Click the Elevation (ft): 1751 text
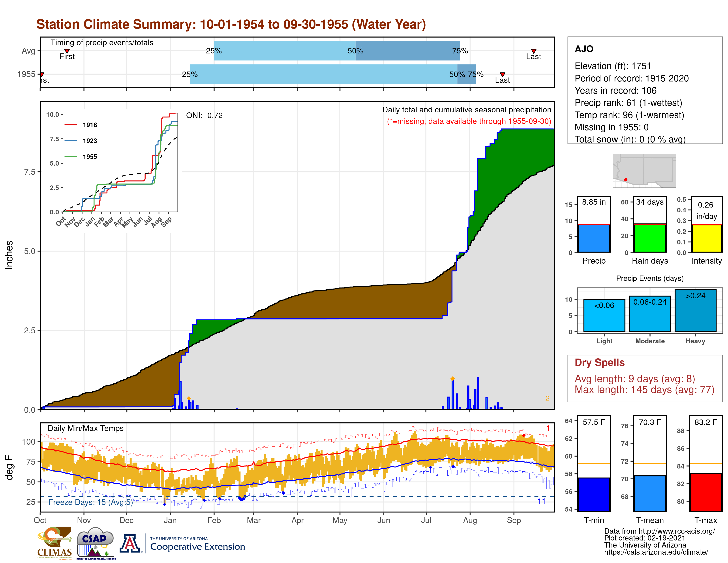The width and height of the screenshot is (728, 563). [613, 66]
